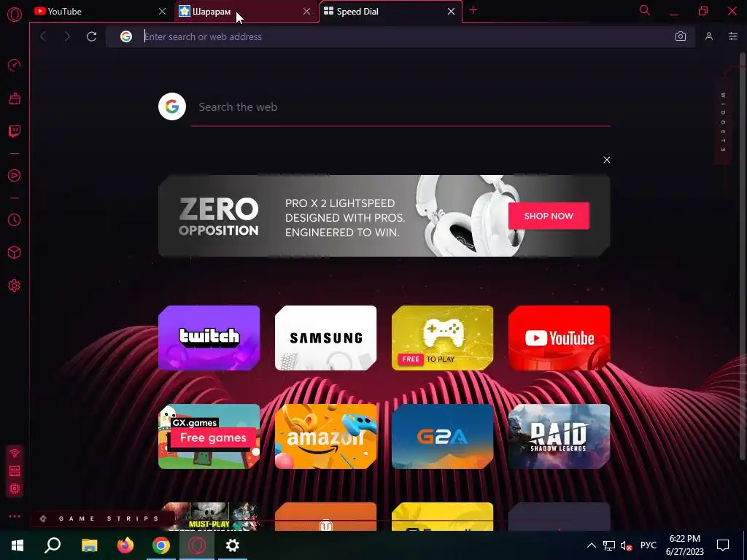Close the Шарарам tab
The width and height of the screenshot is (747, 560).
(x=307, y=12)
